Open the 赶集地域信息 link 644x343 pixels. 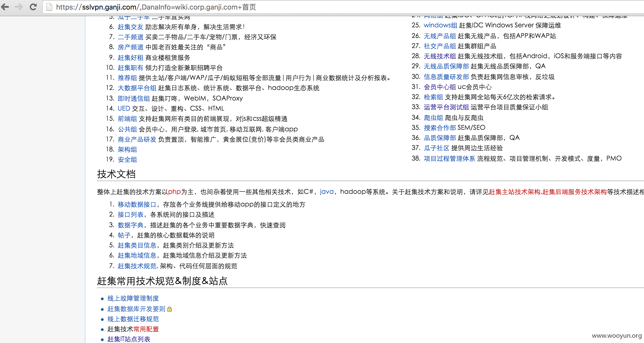click(x=137, y=255)
